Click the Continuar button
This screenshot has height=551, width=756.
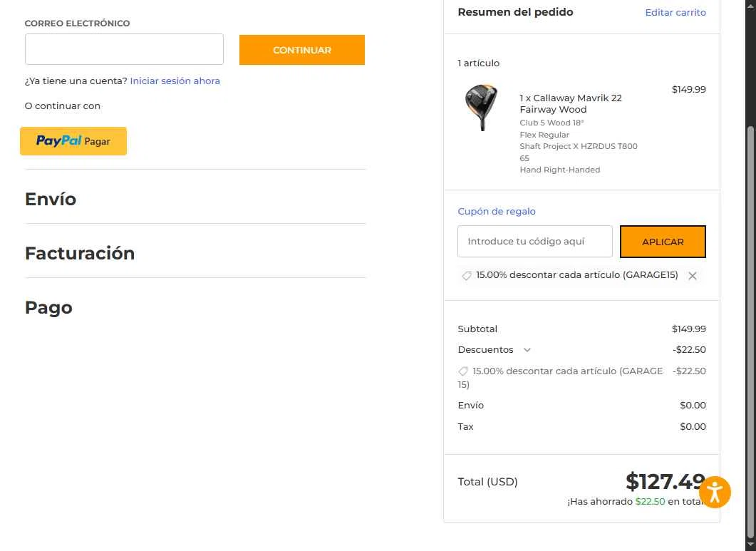click(302, 50)
